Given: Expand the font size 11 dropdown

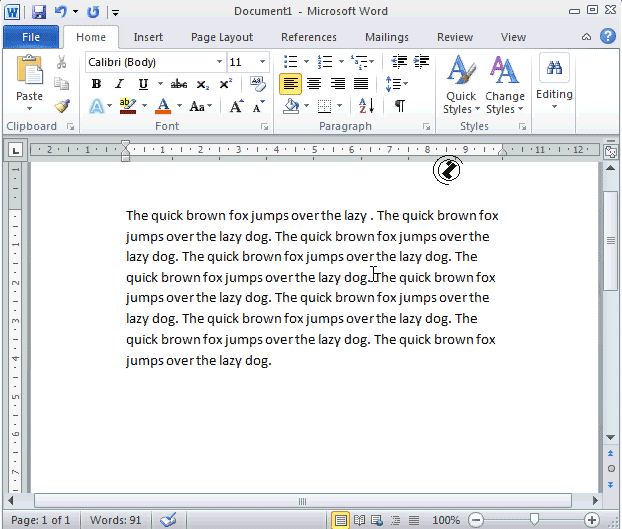Looking at the screenshot, I should pyautogui.click(x=262, y=62).
